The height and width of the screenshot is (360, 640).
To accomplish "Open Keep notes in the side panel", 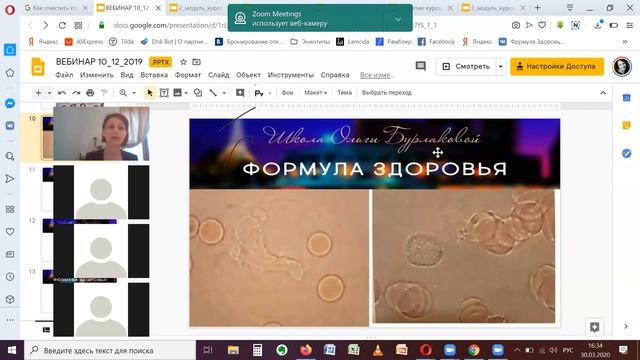I will coord(627,126).
